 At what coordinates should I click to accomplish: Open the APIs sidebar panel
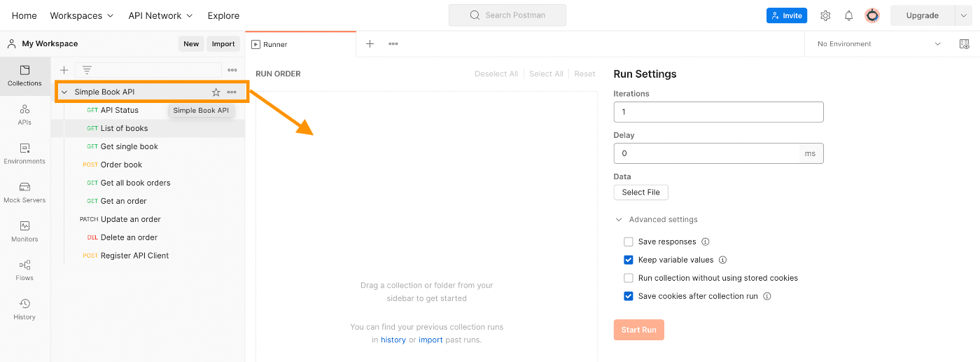pyautogui.click(x=24, y=115)
